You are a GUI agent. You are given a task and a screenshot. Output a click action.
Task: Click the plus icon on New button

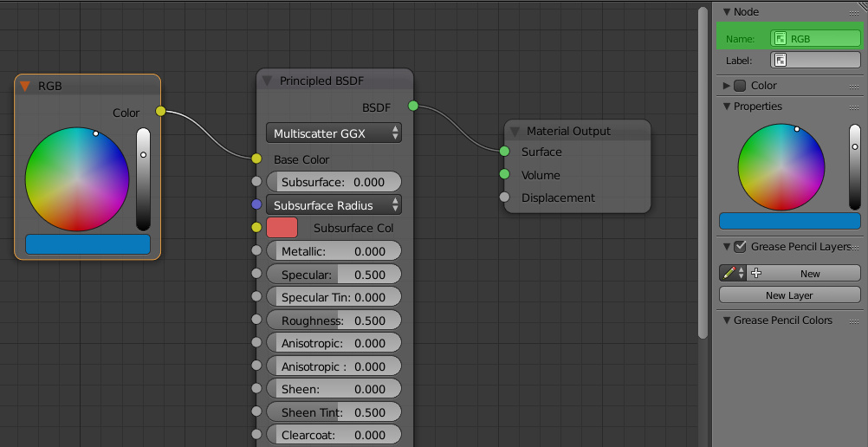[756, 273]
